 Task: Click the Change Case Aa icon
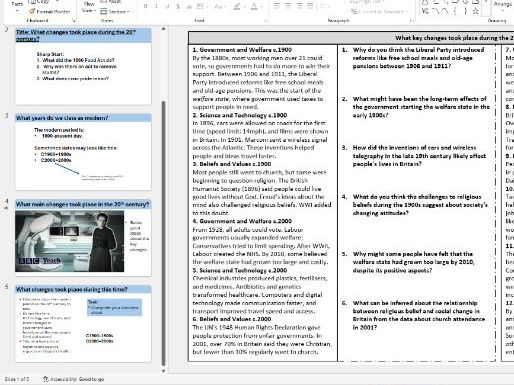point(218,6)
